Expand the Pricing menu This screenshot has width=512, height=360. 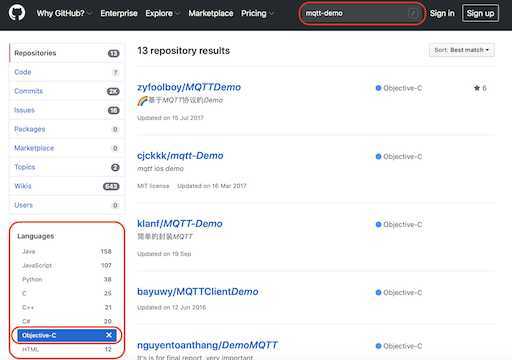[257, 13]
